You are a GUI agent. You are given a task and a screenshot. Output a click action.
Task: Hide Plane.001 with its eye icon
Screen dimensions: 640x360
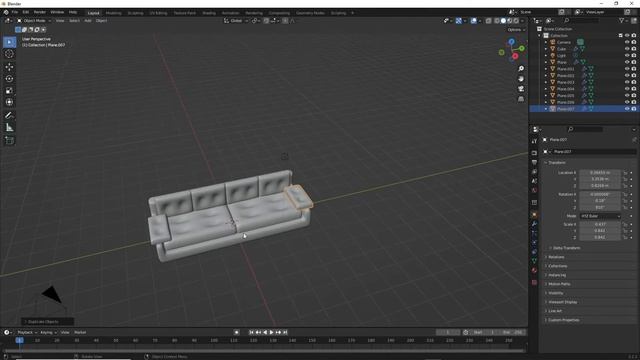pyautogui.click(x=627, y=69)
